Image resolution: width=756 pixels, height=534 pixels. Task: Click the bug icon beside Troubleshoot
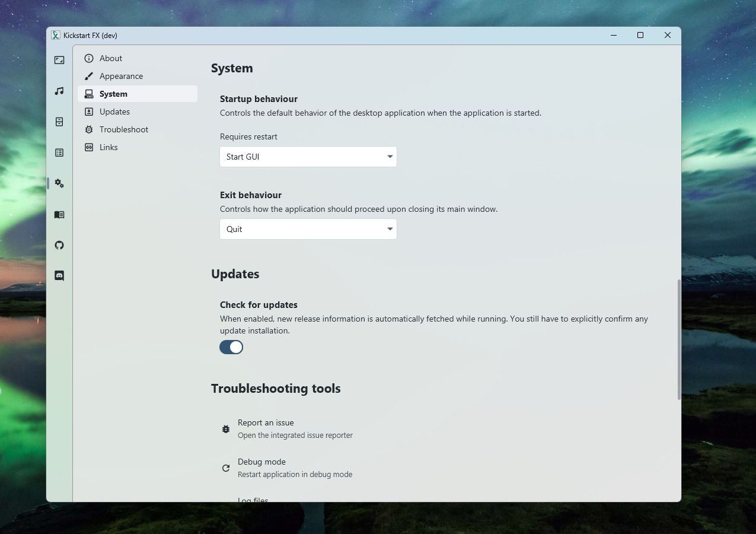coord(89,129)
